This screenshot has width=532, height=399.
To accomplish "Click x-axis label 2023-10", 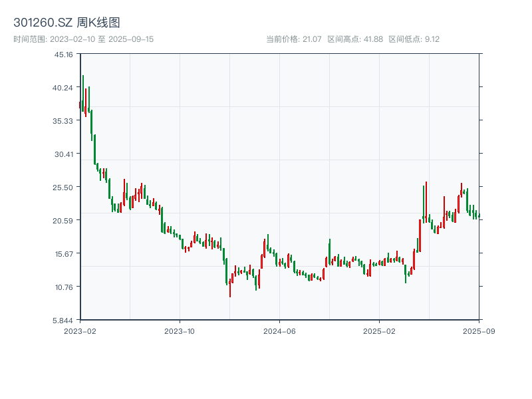I will point(180,331).
